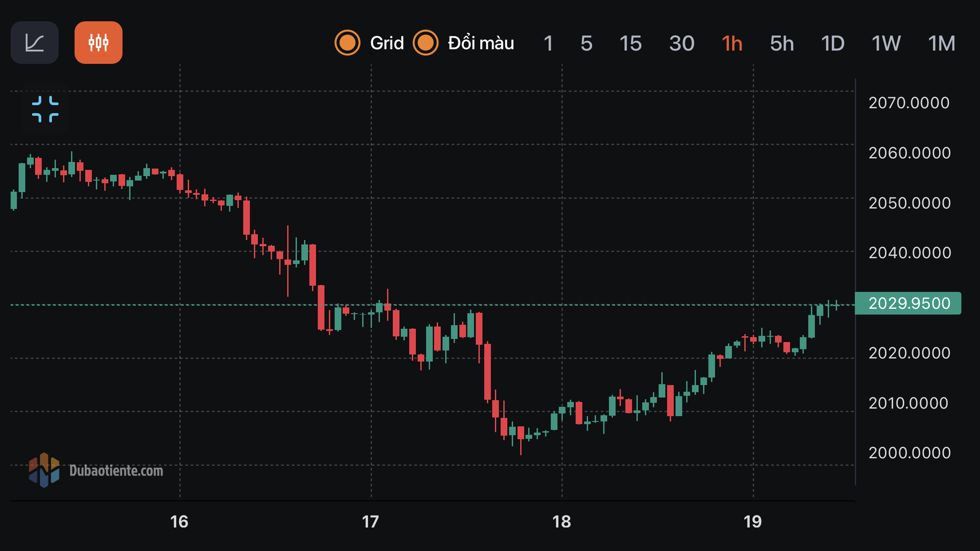This screenshot has width=980, height=551.
Task: Click date label 19 on time axis
Action: tap(753, 522)
